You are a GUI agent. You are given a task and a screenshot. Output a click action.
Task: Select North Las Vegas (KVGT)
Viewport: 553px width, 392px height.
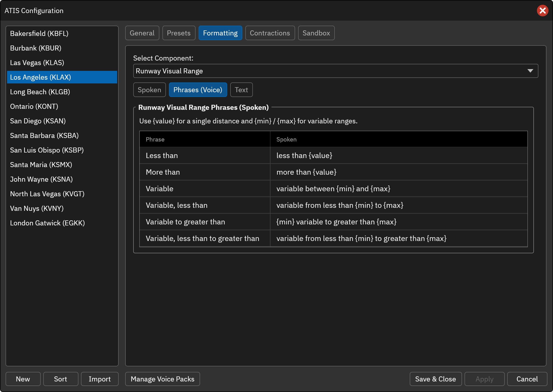62,194
